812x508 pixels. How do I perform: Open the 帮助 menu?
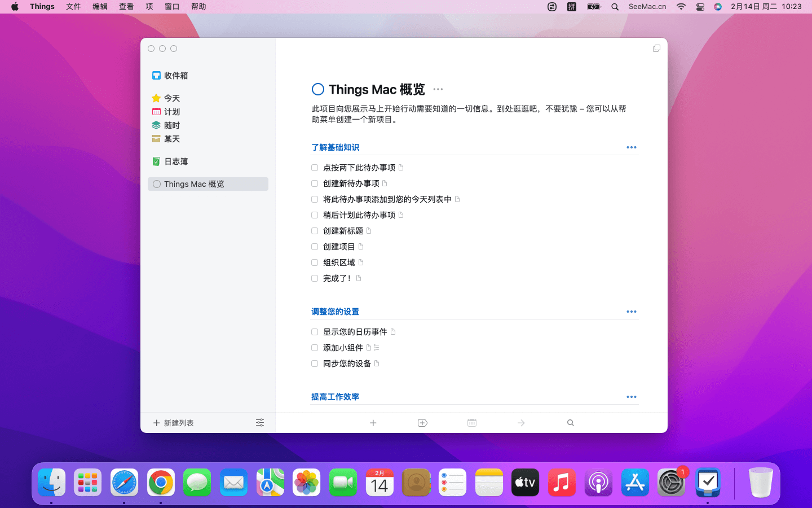pos(198,7)
